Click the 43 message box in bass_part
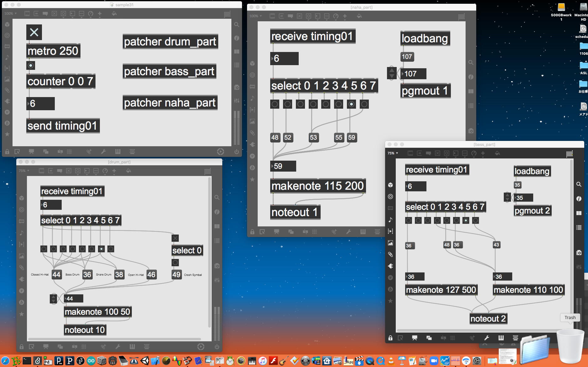Viewport: 588px width, 367px height. [496, 245]
